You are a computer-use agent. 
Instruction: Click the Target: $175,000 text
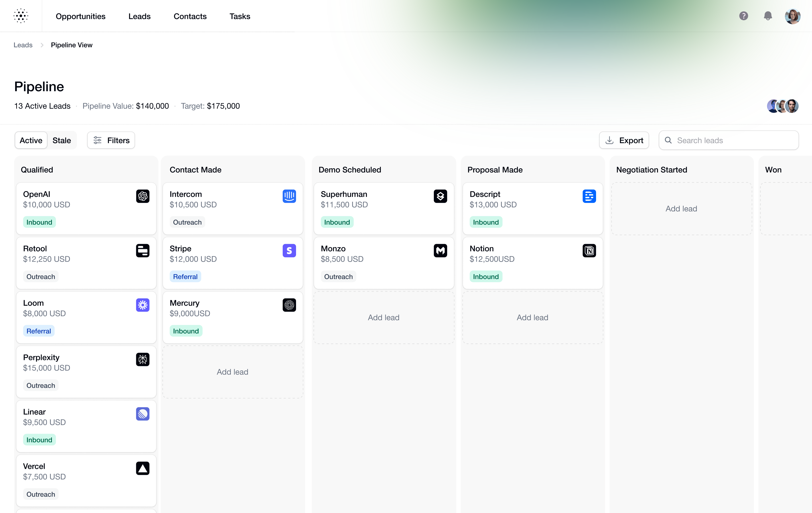[210, 106]
